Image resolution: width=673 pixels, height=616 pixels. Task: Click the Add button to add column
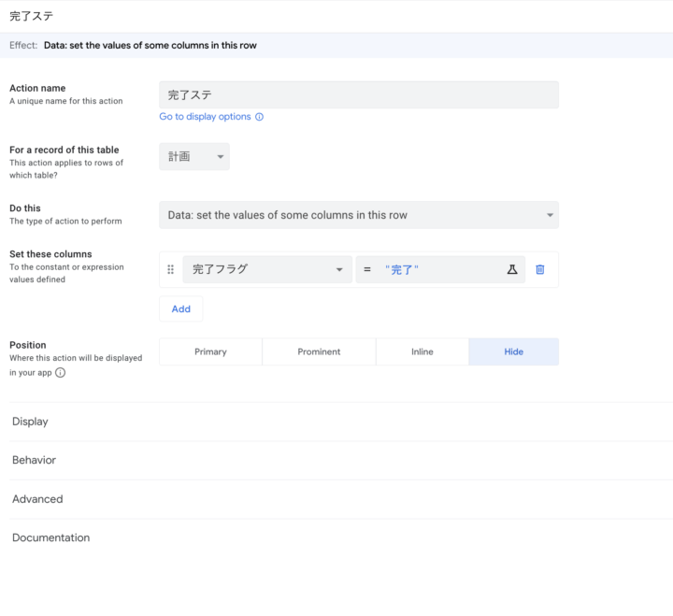tap(180, 308)
